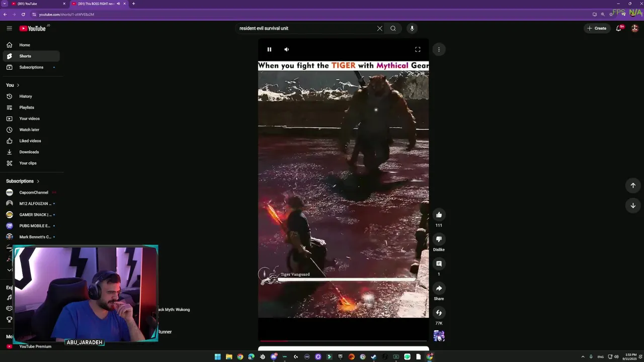Screen dimensions: 644x362
Task: Open Shorts in the sidebar
Action: coord(31,56)
